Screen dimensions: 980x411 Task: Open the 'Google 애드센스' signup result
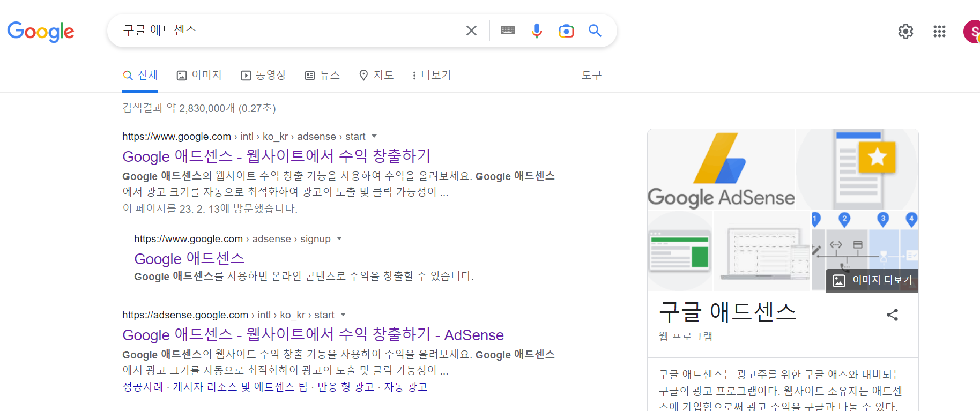(x=189, y=258)
